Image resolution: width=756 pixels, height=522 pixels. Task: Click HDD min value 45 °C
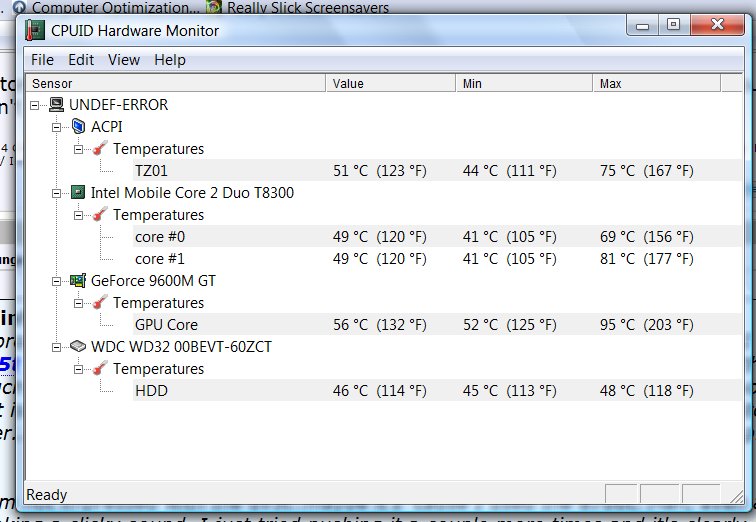pos(510,390)
